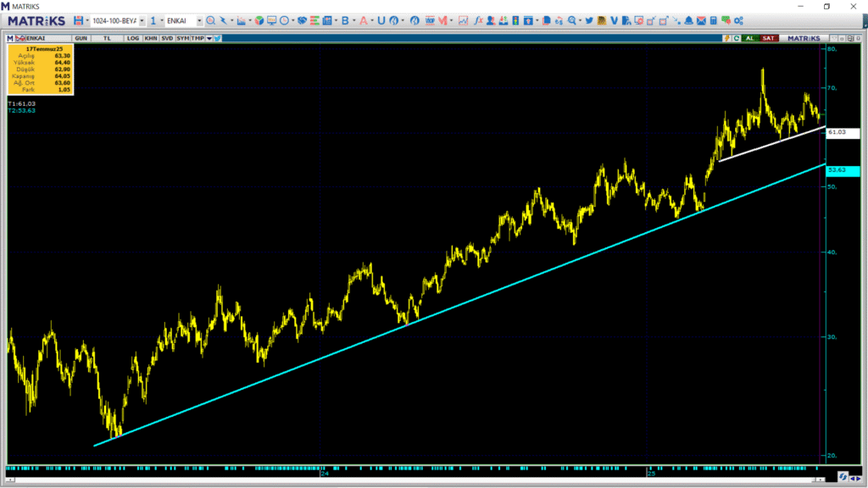The image size is (868, 488).
Task: Click the clock icon in toolbar
Action: click(283, 20)
